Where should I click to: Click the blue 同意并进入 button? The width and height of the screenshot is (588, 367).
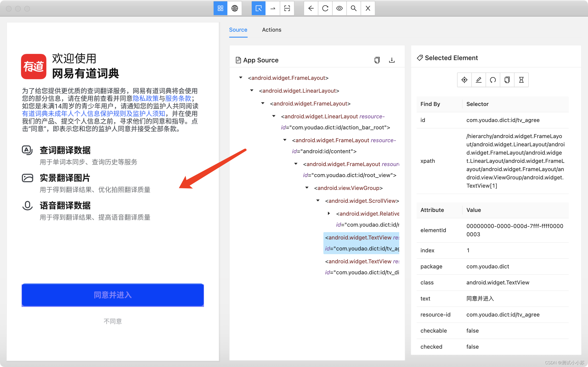[x=113, y=295]
